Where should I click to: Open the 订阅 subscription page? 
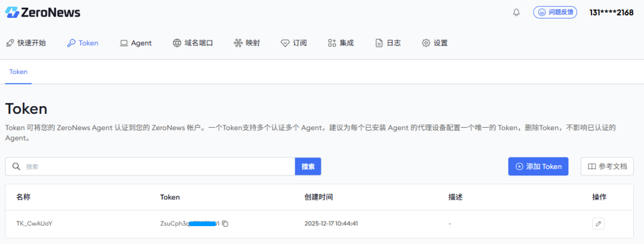click(x=293, y=43)
